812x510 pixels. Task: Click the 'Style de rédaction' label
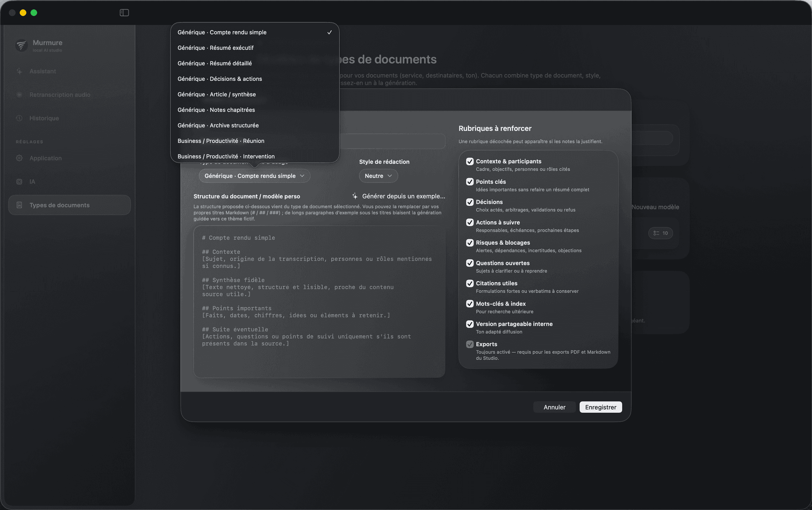(384, 162)
